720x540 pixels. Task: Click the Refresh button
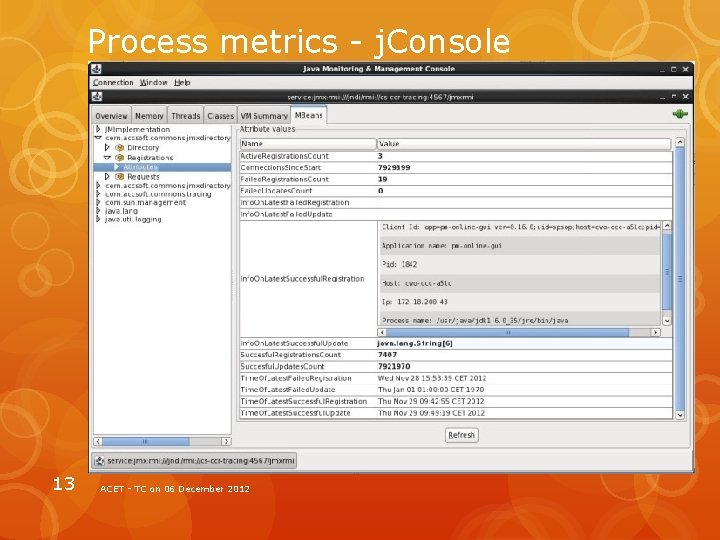pos(461,435)
